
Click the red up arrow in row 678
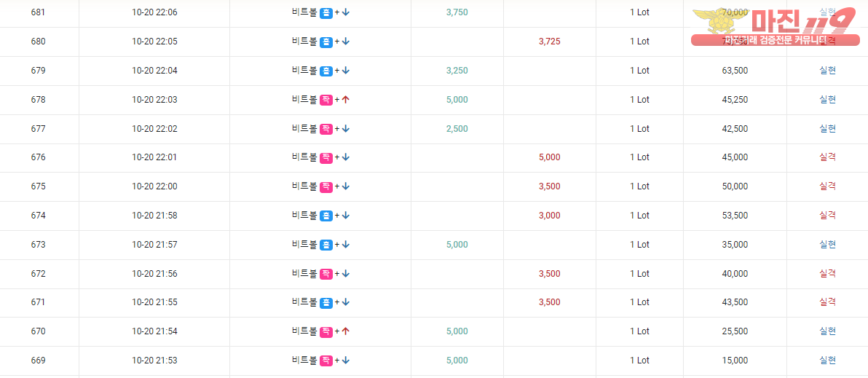coord(345,100)
